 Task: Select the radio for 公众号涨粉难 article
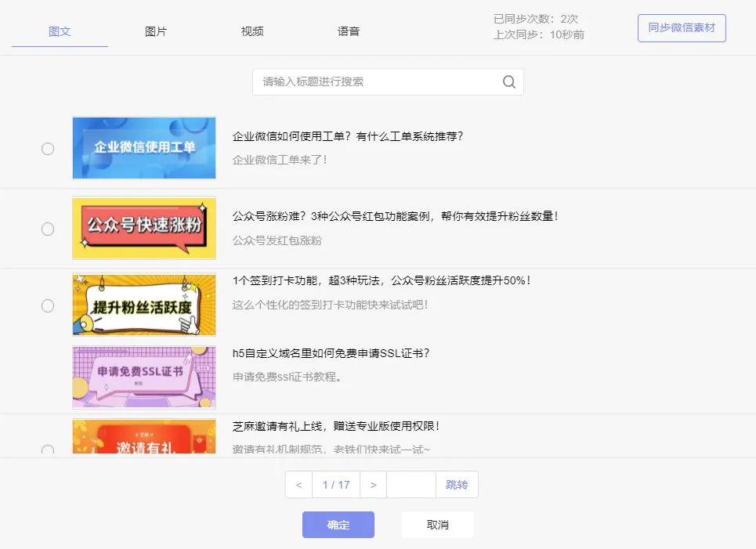(48, 229)
